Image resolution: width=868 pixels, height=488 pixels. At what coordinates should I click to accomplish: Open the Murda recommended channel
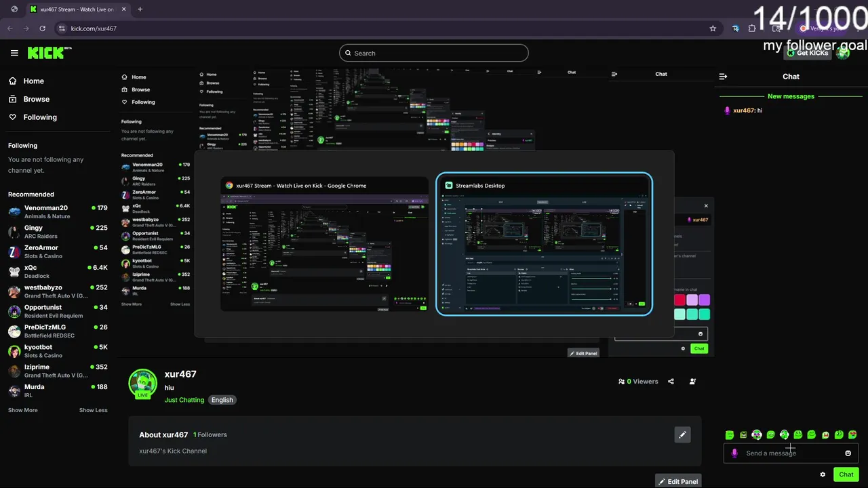tap(58, 390)
